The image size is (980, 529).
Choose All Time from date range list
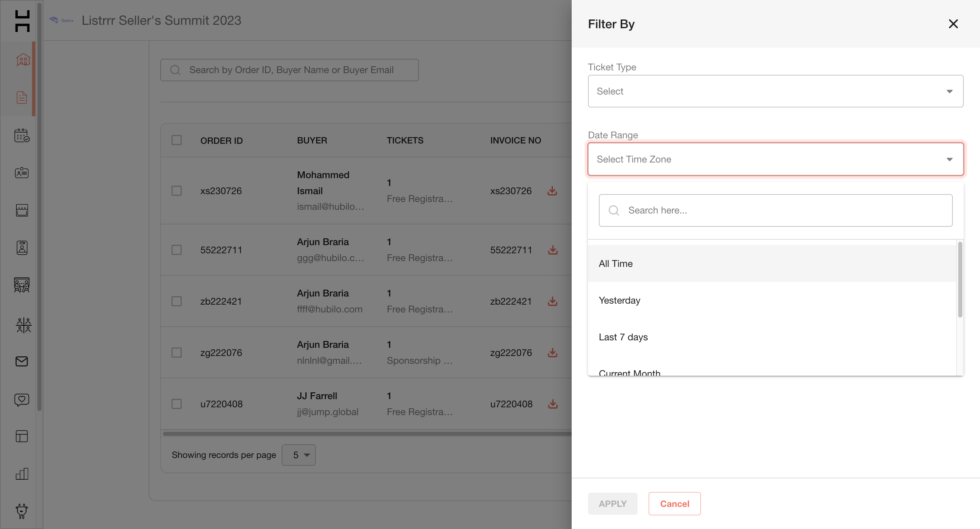coord(772,263)
